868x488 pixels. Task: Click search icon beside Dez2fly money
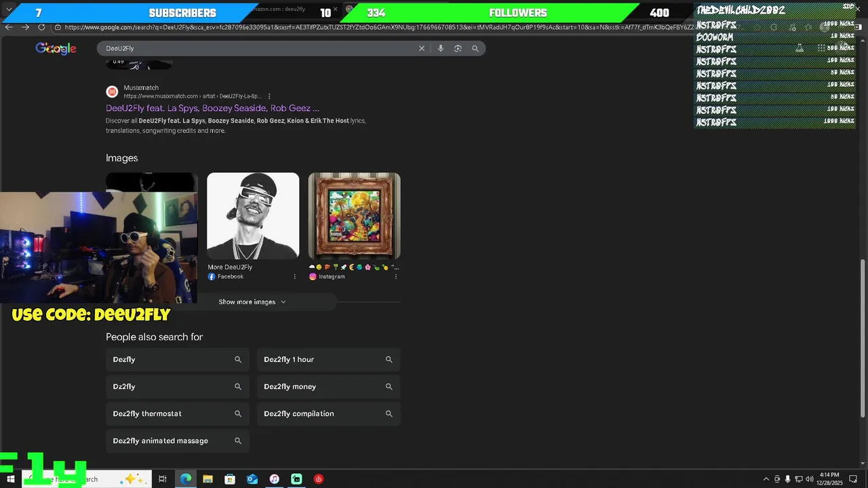coord(389,386)
